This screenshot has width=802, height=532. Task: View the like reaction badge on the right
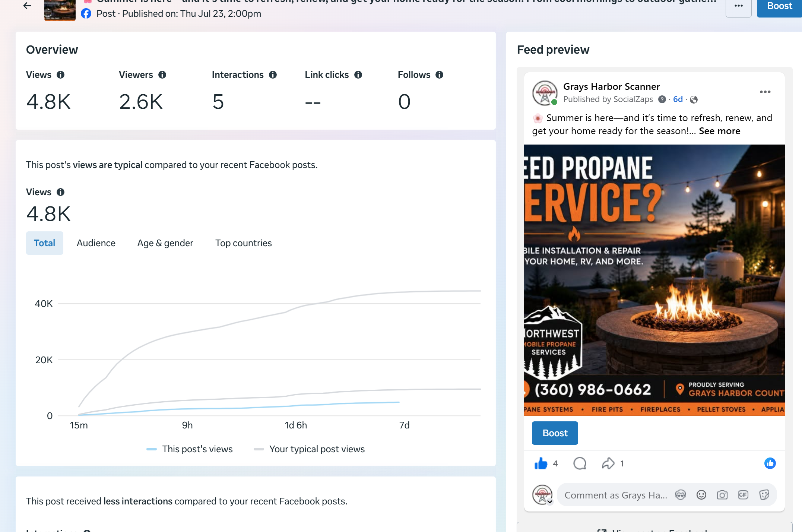pyautogui.click(x=770, y=463)
